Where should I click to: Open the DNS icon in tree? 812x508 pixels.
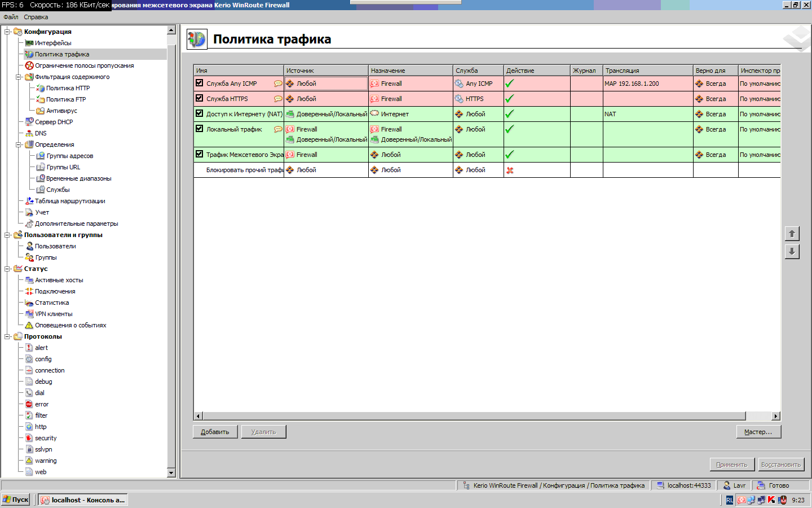[x=29, y=133]
